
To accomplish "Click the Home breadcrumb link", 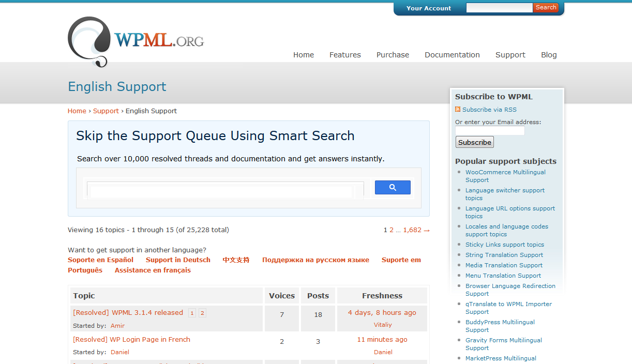I will (x=77, y=111).
